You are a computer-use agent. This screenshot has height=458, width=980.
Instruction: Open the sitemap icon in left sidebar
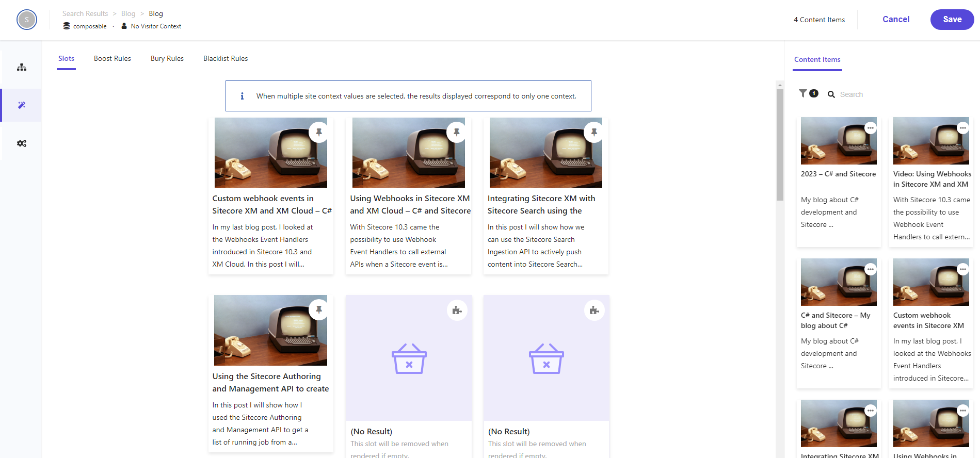(x=22, y=67)
